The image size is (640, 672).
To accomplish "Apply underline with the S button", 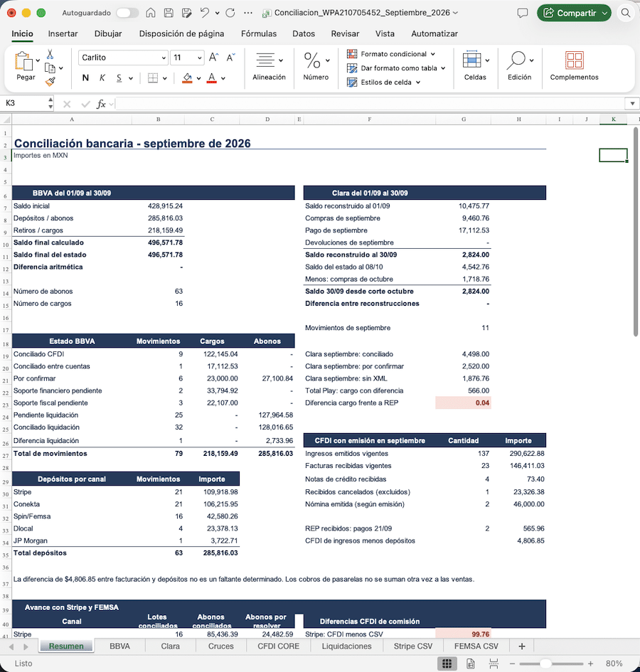I will pyautogui.click(x=119, y=78).
